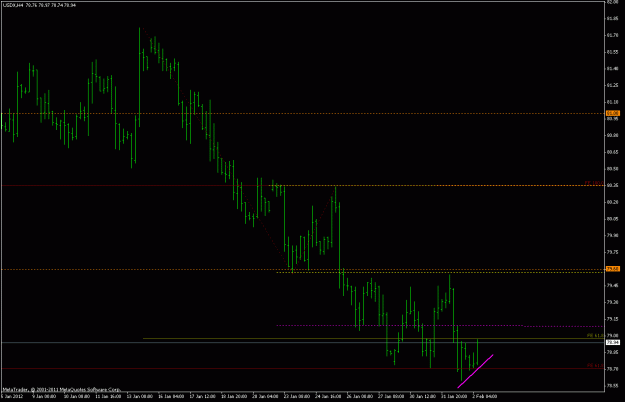Click the 81.55 price scale label

click(x=613, y=52)
